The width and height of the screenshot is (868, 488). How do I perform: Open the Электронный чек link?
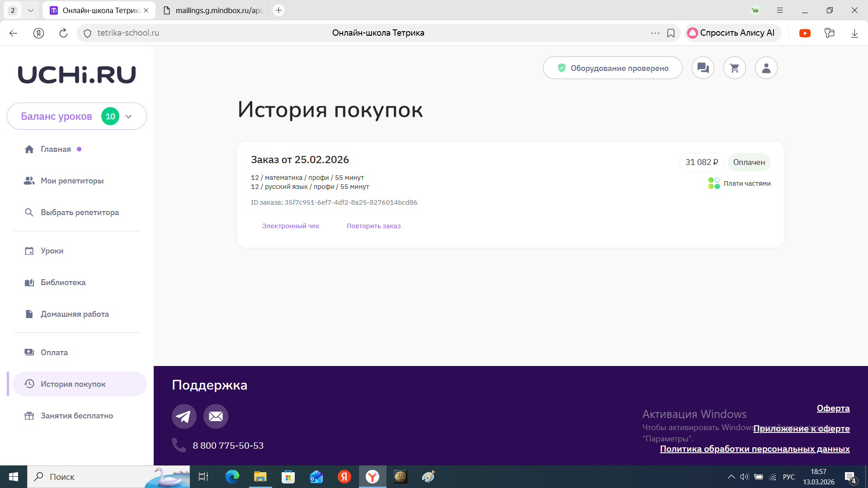291,226
